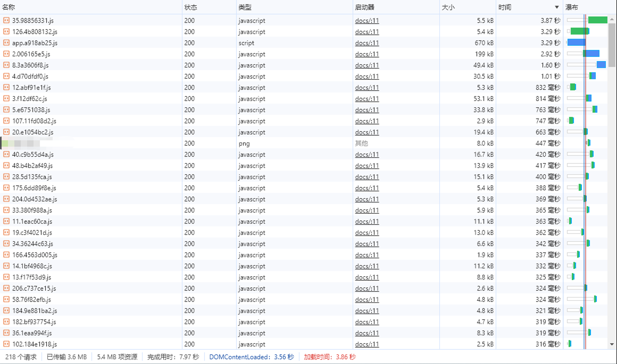
Task: Open docs/:11 initiator link for 126.4b808132.js
Action: [367, 32]
